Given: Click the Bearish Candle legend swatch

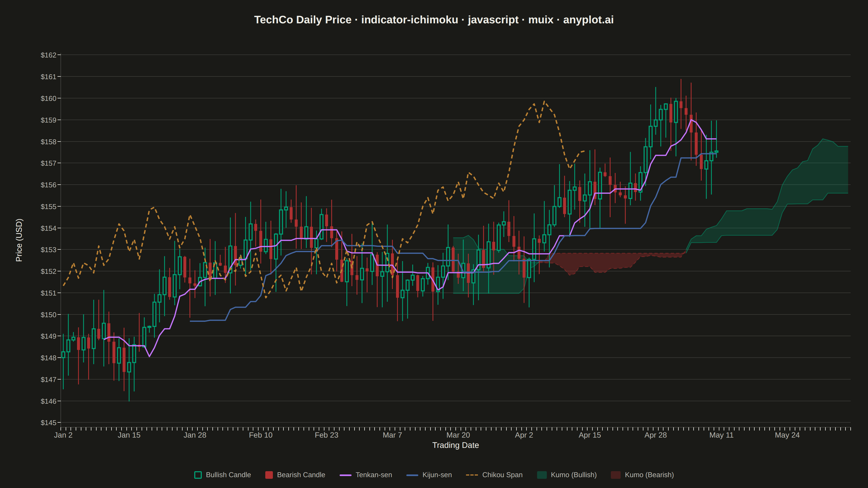Looking at the screenshot, I should (x=269, y=475).
